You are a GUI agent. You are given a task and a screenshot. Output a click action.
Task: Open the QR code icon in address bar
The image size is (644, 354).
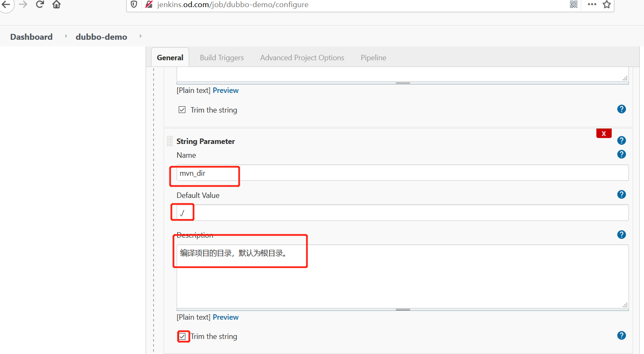(574, 5)
